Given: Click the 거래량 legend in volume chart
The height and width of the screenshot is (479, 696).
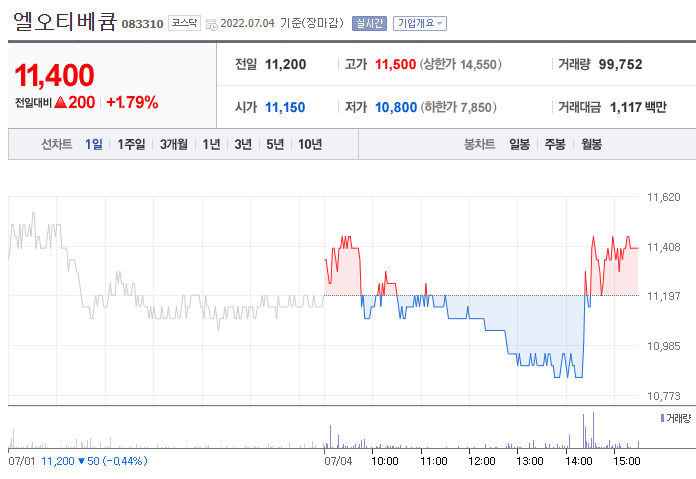Looking at the screenshot, I should [x=676, y=418].
